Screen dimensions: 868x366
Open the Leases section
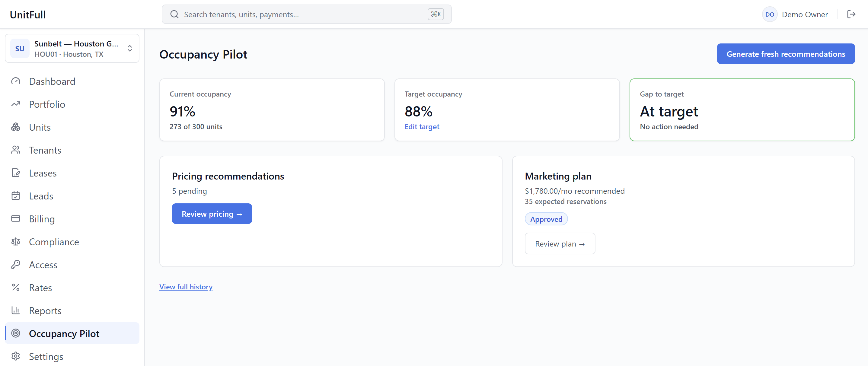pyautogui.click(x=72, y=173)
